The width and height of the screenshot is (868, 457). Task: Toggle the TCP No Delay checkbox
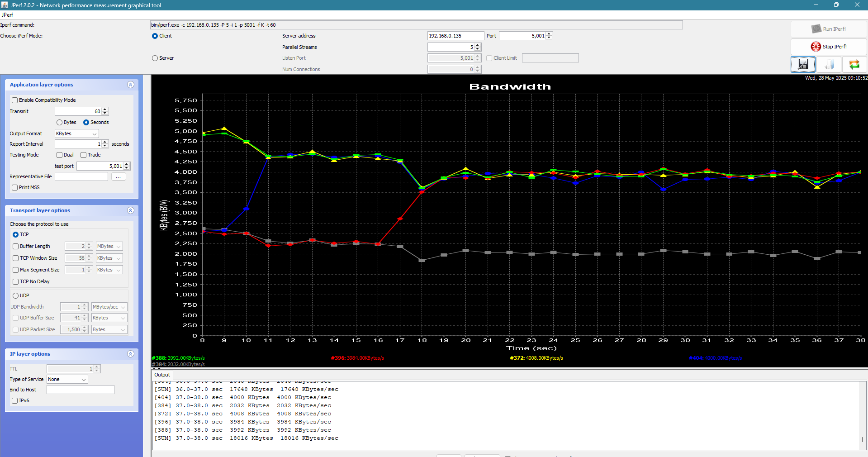pos(16,281)
